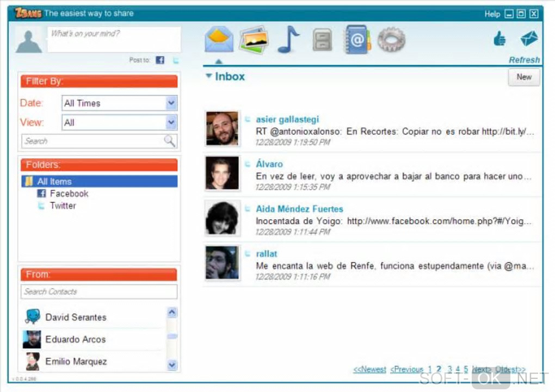Open the inbox envelope icon

(219, 40)
